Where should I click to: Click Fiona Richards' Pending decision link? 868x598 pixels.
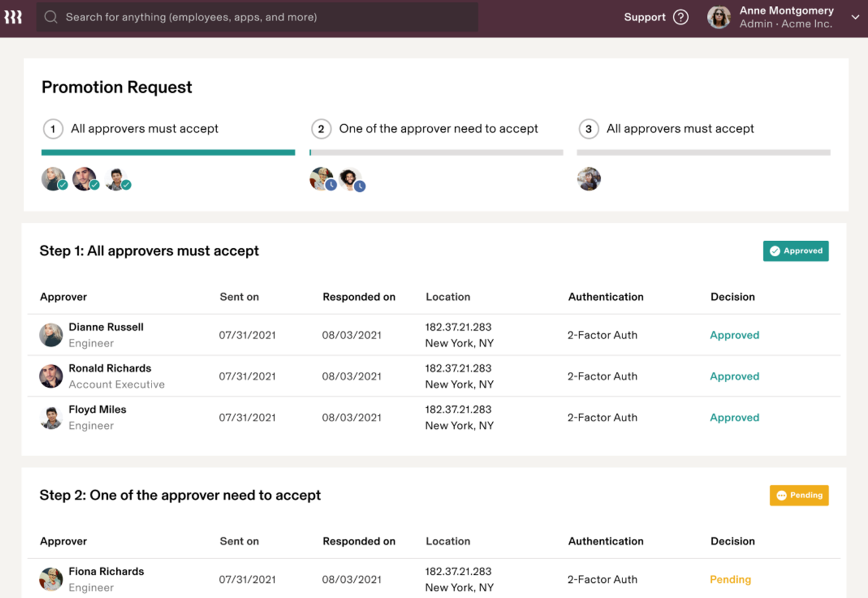[x=730, y=579]
